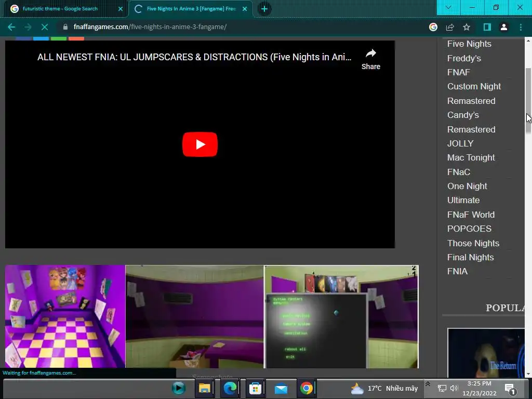This screenshot has height=399, width=532.
Task: Click the Candy's sidebar link
Action: coord(463,115)
